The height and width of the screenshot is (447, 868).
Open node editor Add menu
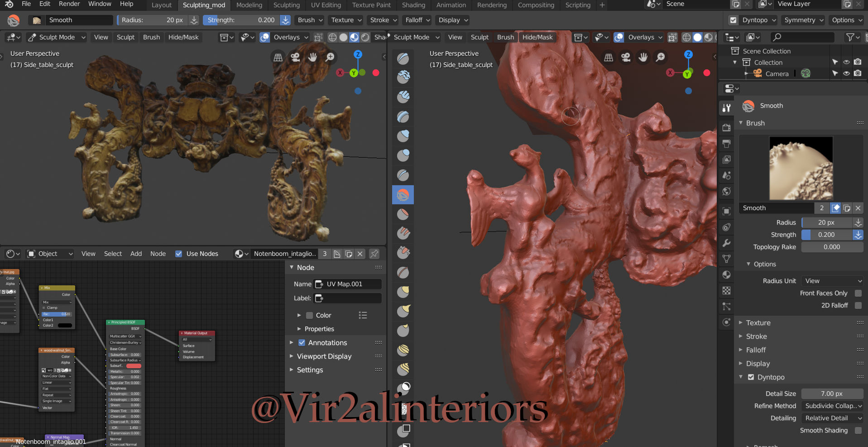[x=136, y=254]
